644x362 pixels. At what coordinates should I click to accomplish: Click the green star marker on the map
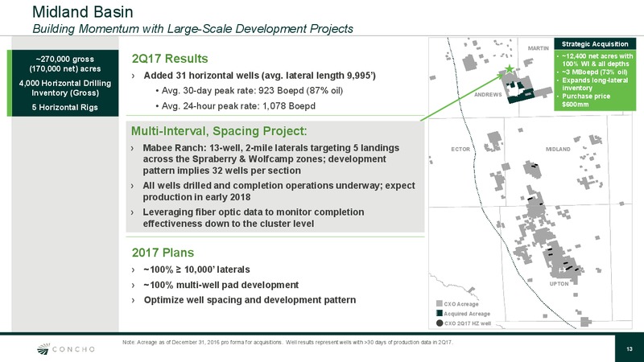coord(510,69)
